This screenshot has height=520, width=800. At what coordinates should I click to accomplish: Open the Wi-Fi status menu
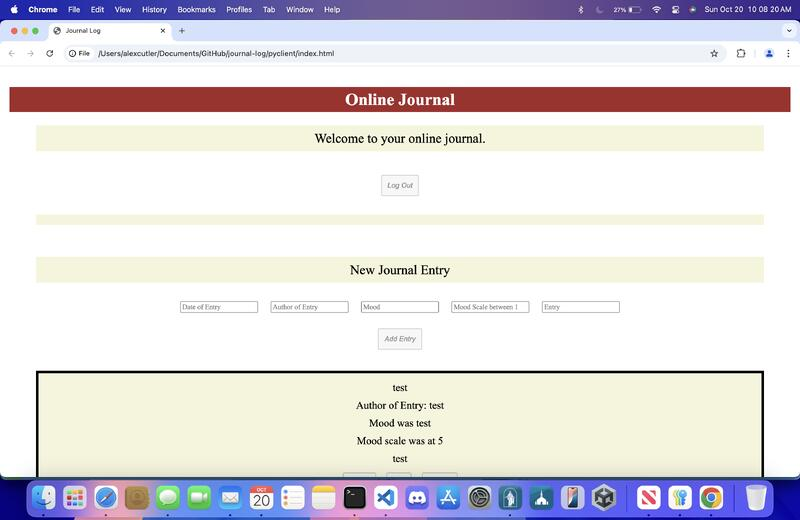[657, 9]
